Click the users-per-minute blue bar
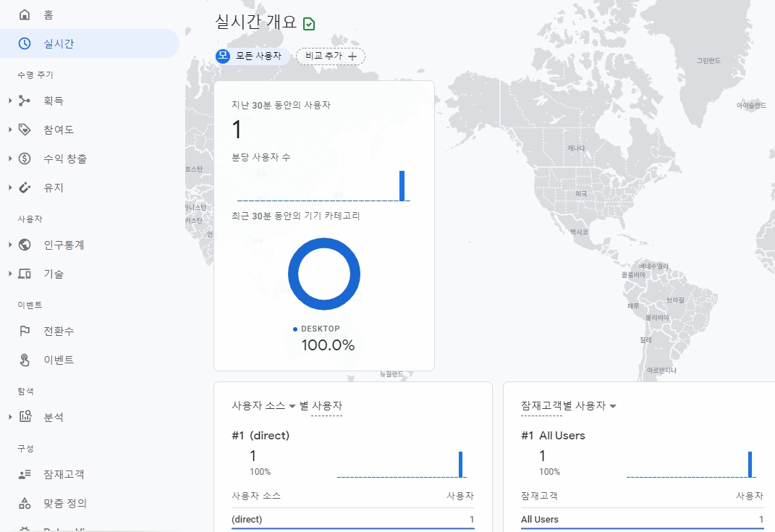775x532 pixels. pyautogui.click(x=402, y=186)
